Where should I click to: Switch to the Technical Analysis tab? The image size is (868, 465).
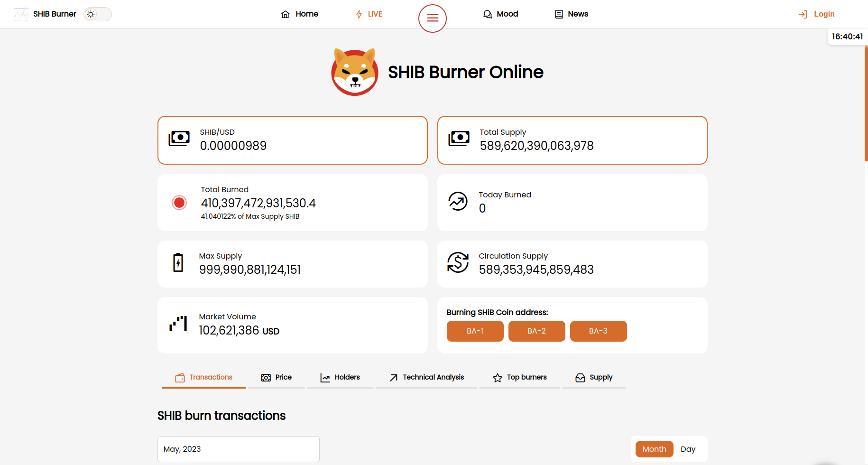(426, 378)
